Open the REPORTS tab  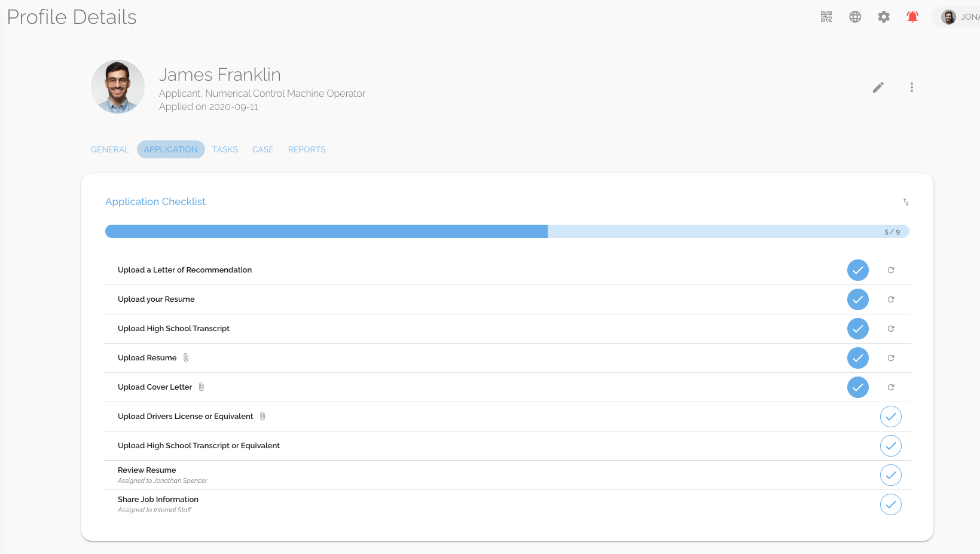coord(307,149)
